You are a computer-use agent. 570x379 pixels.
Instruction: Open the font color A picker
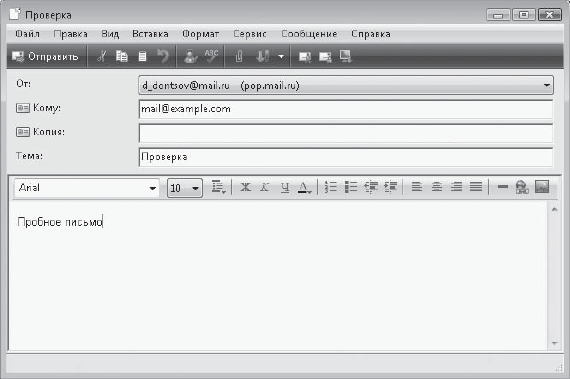click(304, 188)
